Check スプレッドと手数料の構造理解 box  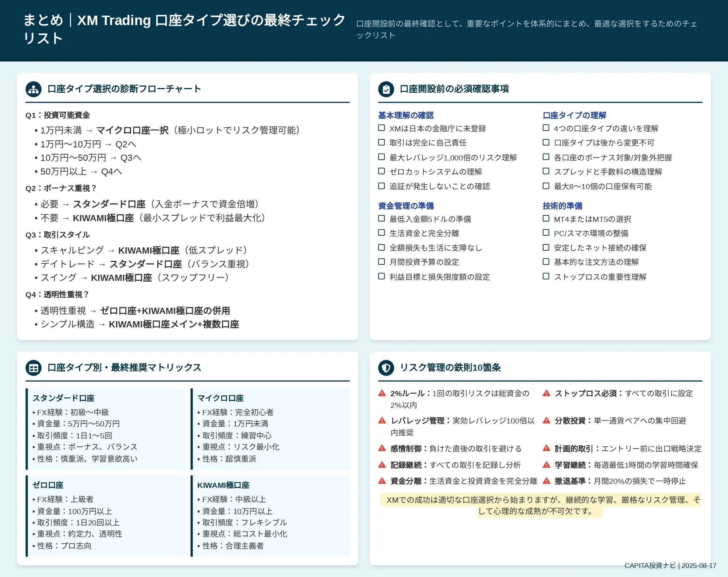[x=546, y=171]
